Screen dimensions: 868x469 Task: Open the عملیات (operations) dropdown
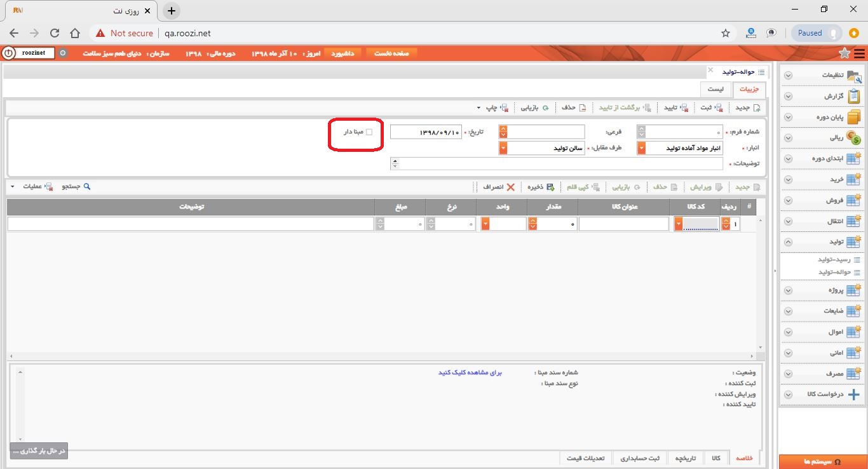pos(33,187)
